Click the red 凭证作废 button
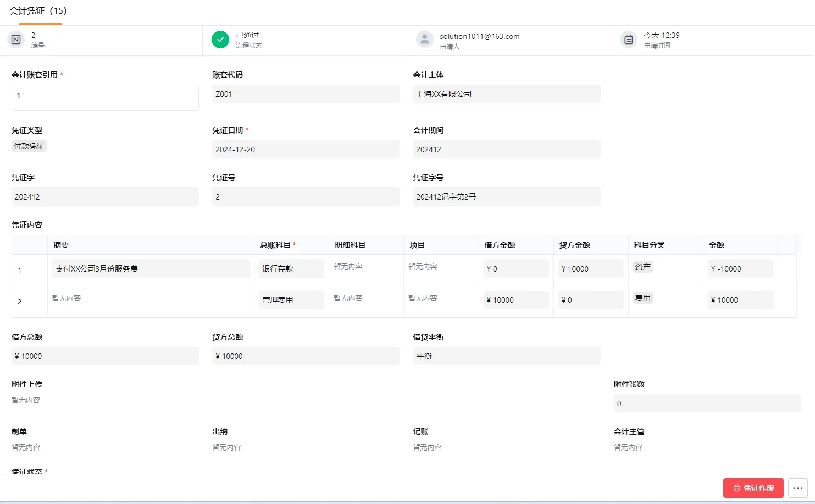The image size is (815, 504). [x=753, y=488]
